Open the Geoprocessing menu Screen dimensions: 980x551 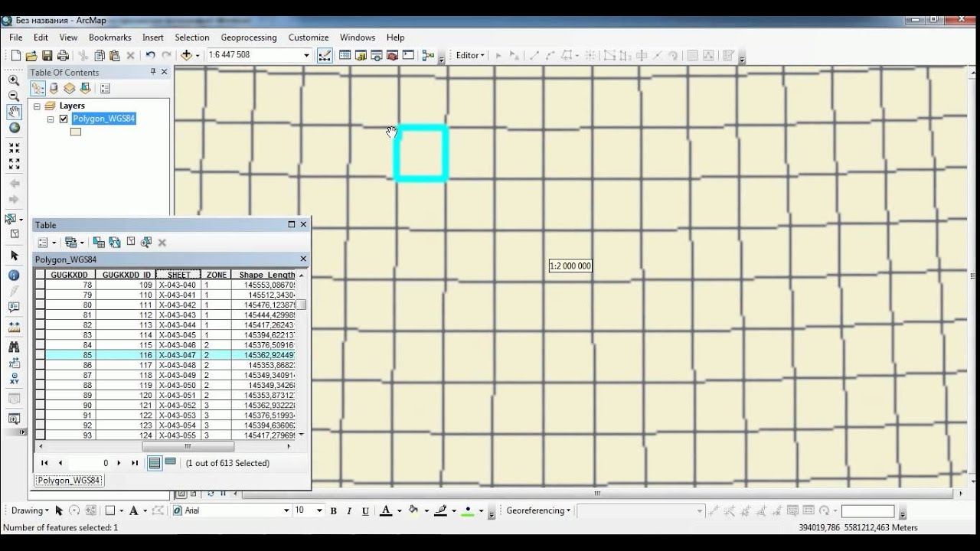click(249, 37)
